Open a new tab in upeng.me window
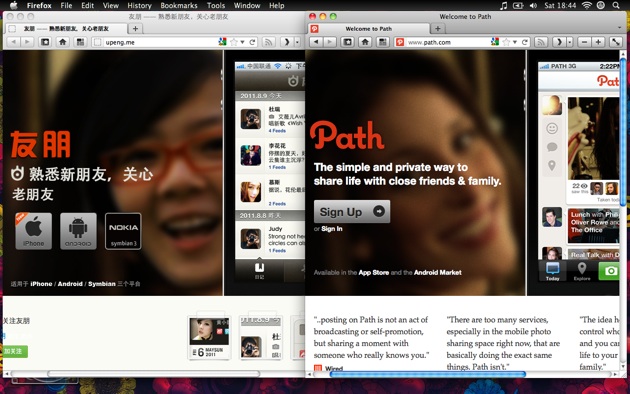 point(135,29)
